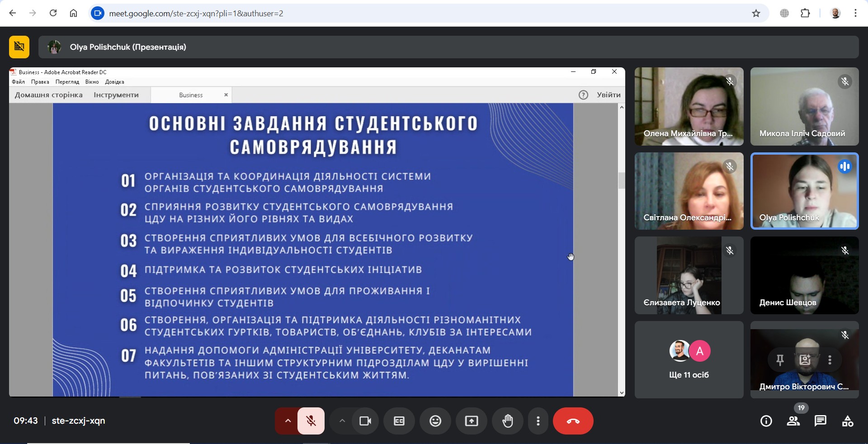
Task: Toggle the camera on or off
Action: 365,421
